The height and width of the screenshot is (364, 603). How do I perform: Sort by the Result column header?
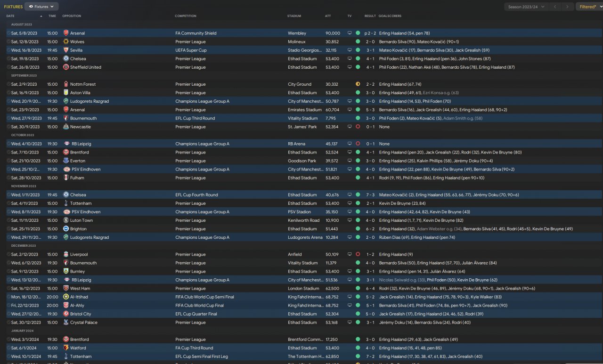coord(370,16)
